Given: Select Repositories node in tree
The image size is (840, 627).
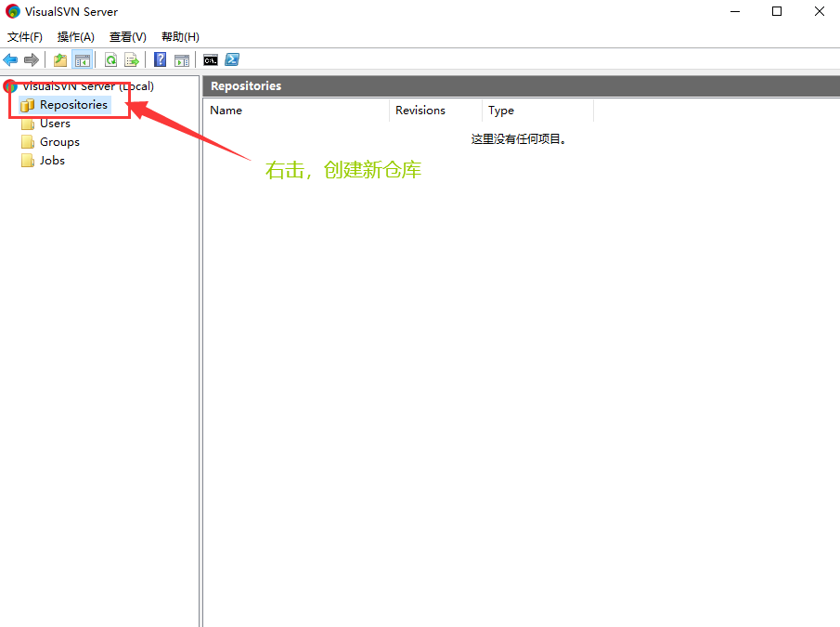Looking at the screenshot, I should click(x=74, y=105).
